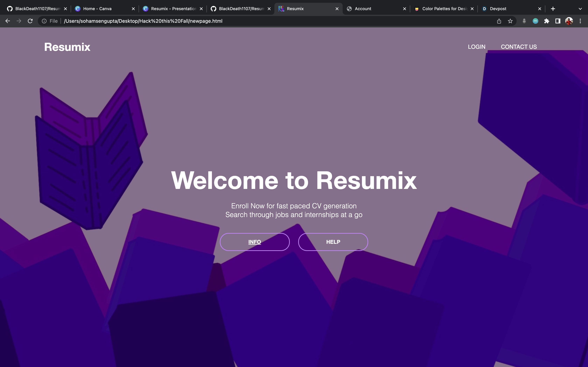Viewport: 588px width, 367px height.
Task: Open the Extensions puzzle icon
Action: (x=547, y=21)
